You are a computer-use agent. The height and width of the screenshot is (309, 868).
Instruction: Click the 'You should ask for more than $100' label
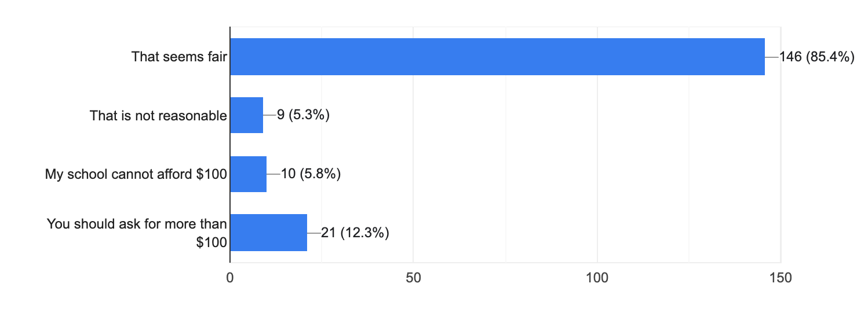click(x=137, y=233)
